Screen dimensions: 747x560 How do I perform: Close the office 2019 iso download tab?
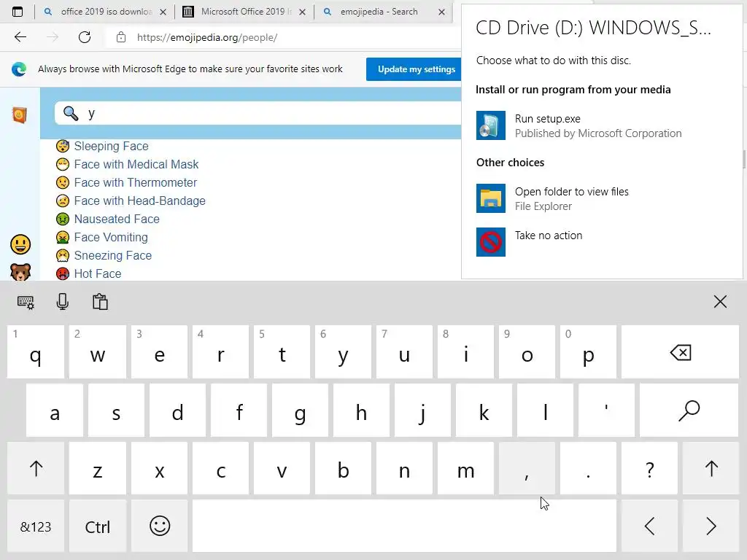[x=163, y=12]
